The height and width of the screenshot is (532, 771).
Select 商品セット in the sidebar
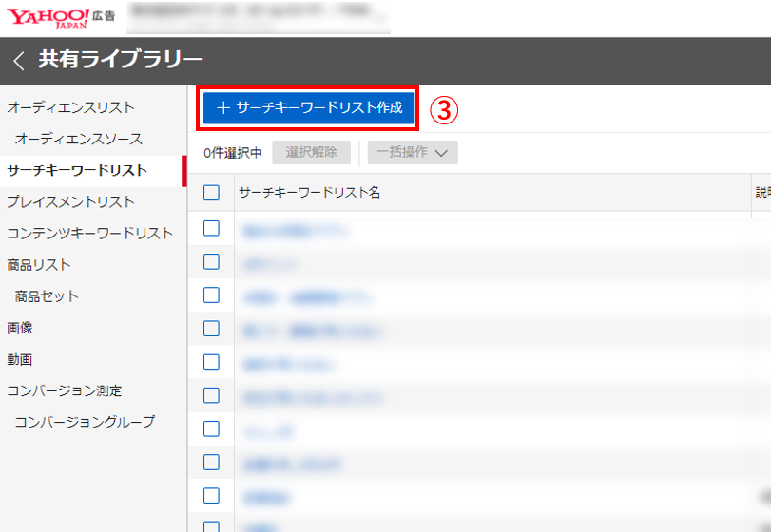48,295
